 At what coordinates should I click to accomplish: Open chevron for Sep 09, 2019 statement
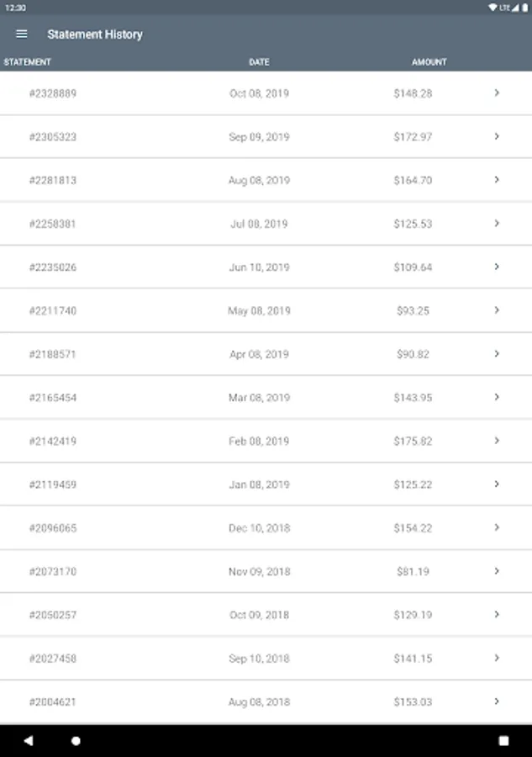click(497, 136)
